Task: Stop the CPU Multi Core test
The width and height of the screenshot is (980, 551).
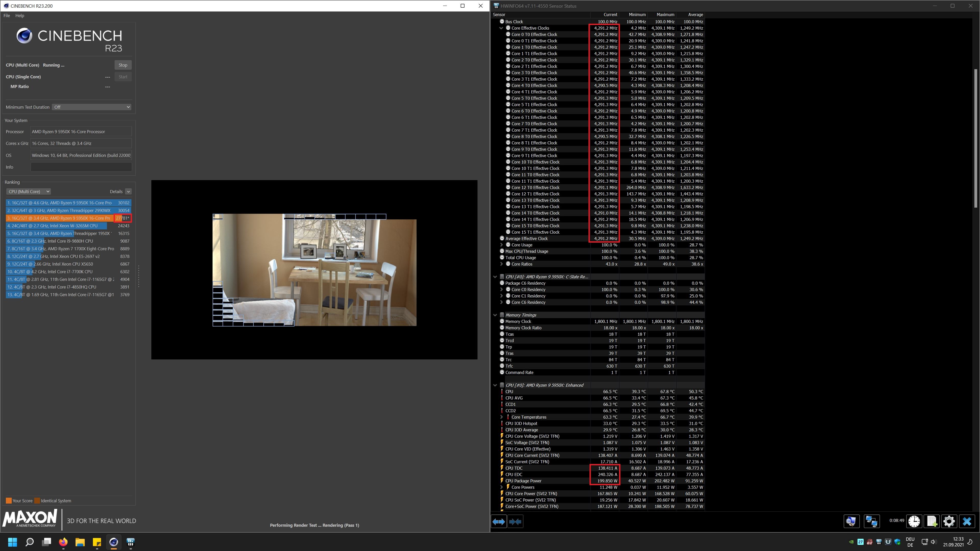Action: click(123, 65)
